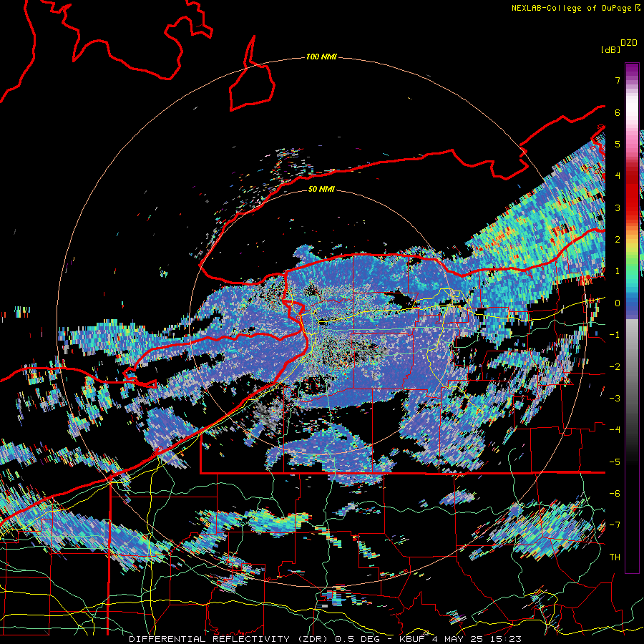Click the 0 value on the color scale
The width and height of the screenshot is (644, 644).
click(x=618, y=303)
